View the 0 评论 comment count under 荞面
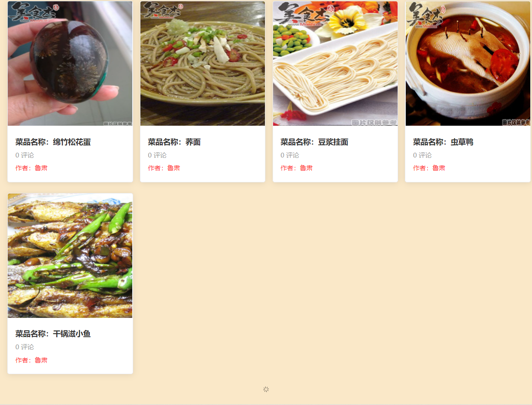 157,155
